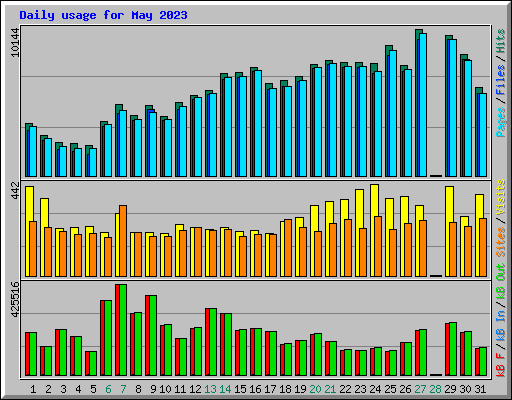Click day 29 on the x-axis
The width and height of the screenshot is (512, 400).
point(450,389)
